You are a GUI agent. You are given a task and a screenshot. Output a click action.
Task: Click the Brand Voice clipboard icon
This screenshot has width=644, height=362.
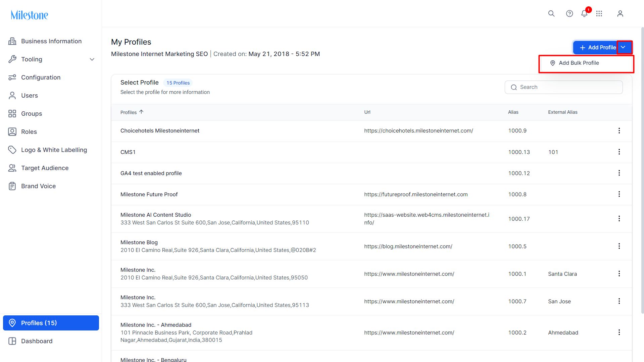12,186
